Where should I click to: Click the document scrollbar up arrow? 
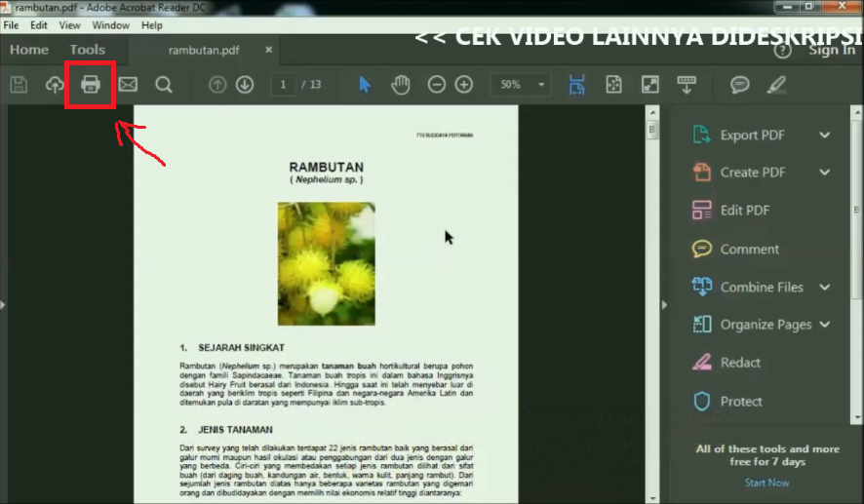[x=652, y=112]
